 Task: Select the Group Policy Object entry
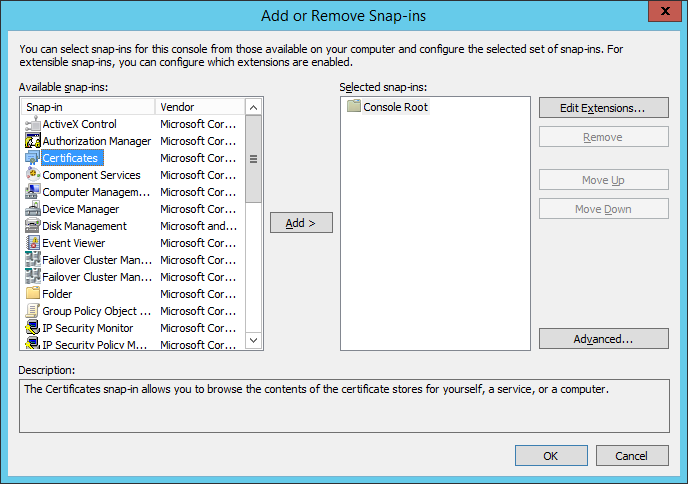tap(88, 311)
